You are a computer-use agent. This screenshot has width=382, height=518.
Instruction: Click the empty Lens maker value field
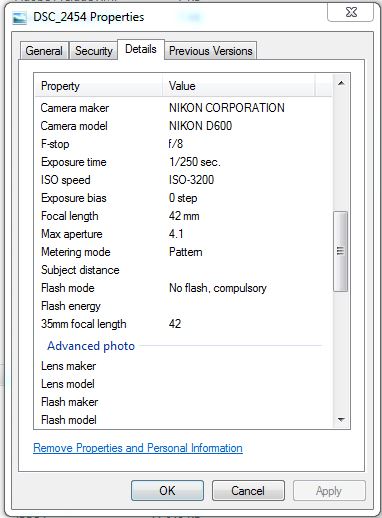pos(247,366)
